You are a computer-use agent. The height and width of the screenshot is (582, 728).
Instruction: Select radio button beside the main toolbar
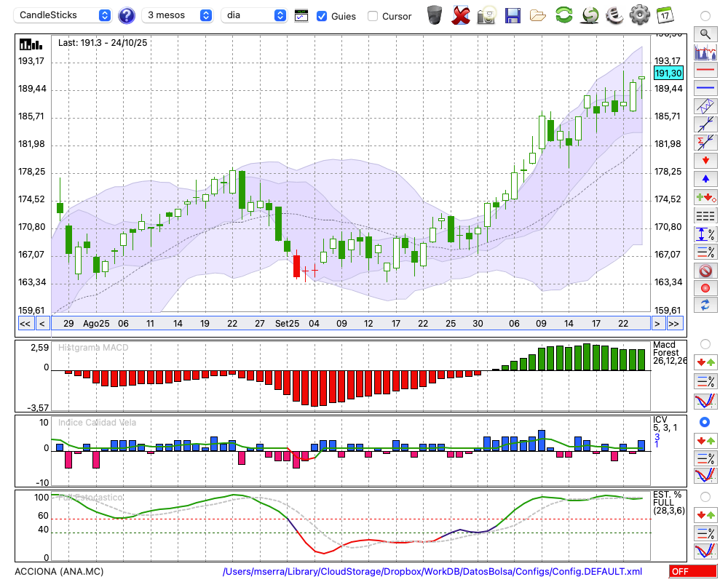[x=705, y=16]
